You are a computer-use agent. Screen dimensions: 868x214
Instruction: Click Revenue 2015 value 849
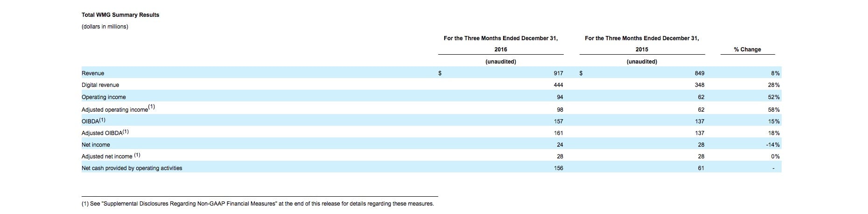tap(700, 73)
